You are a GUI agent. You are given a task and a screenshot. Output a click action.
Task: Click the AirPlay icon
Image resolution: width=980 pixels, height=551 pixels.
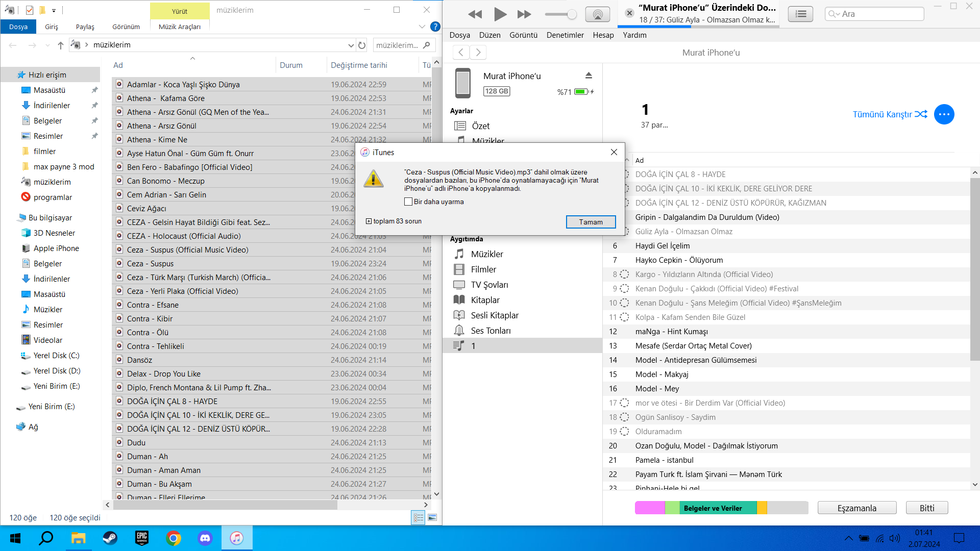[x=597, y=14]
